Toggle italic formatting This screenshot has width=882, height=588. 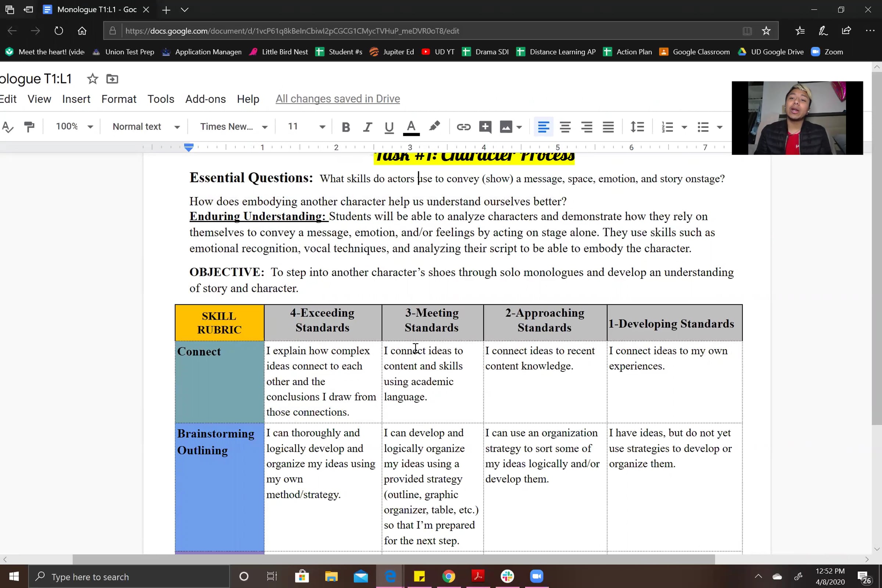click(367, 127)
